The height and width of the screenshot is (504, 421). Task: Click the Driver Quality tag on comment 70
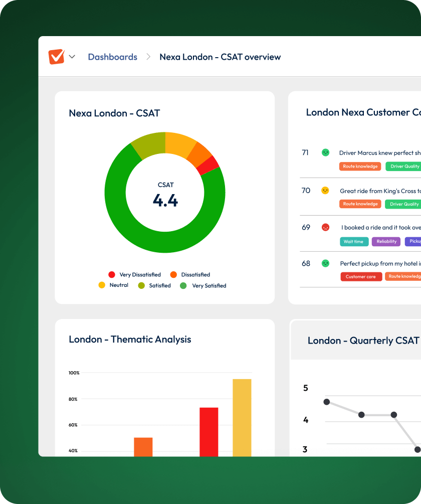(403, 204)
